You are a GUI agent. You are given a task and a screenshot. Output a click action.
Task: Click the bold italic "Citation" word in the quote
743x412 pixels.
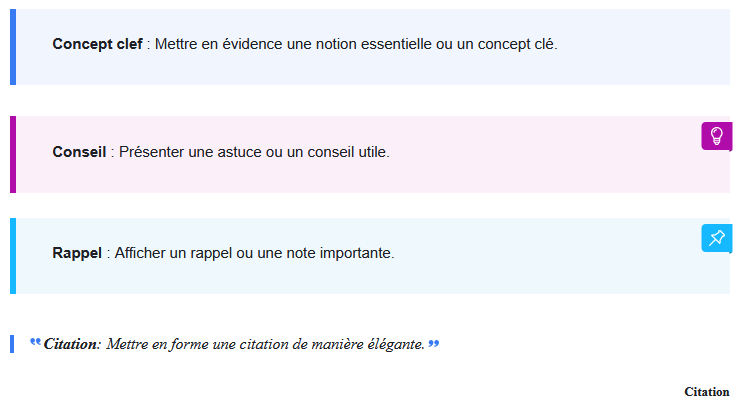[x=69, y=344]
